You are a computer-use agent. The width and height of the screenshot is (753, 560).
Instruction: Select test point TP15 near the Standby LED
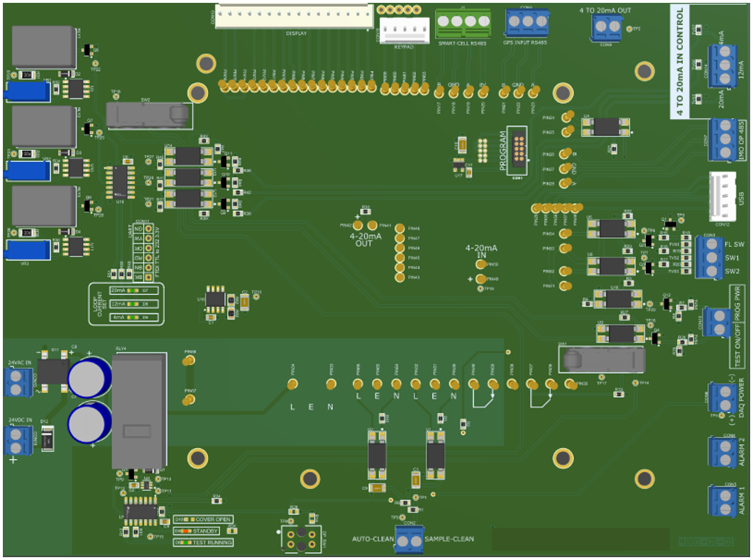click(x=150, y=537)
